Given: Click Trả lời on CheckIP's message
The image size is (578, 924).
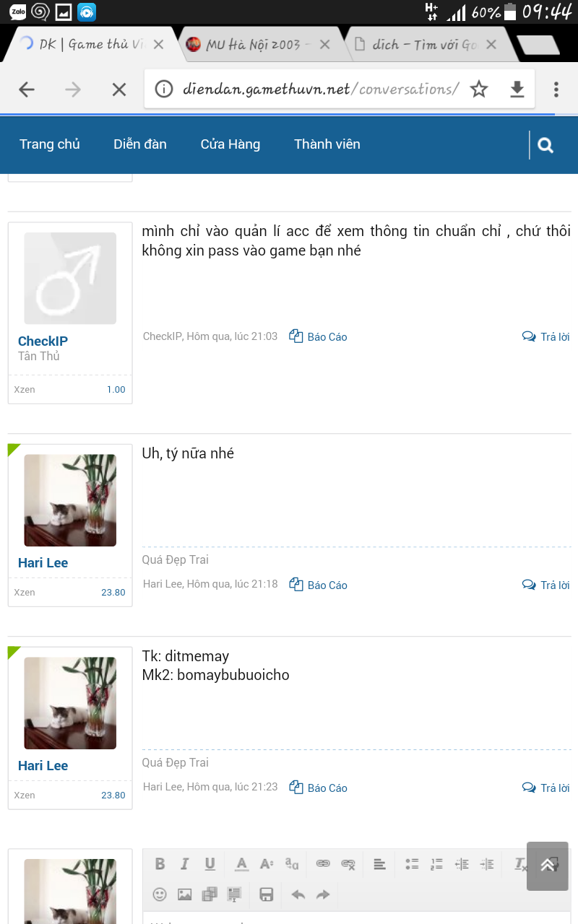Looking at the screenshot, I should [546, 337].
